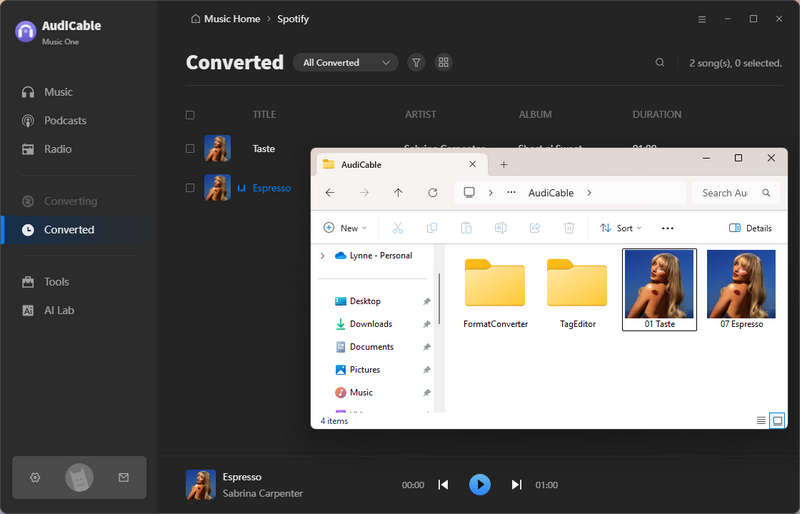Toggle the select-all songs checkbox
800x514 pixels.
[x=190, y=115]
